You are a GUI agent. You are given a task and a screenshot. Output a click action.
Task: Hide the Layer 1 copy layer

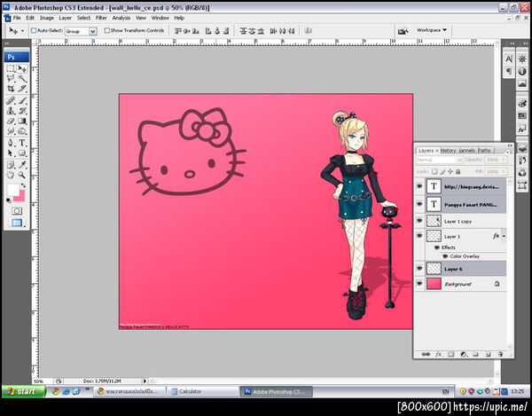(419, 221)
